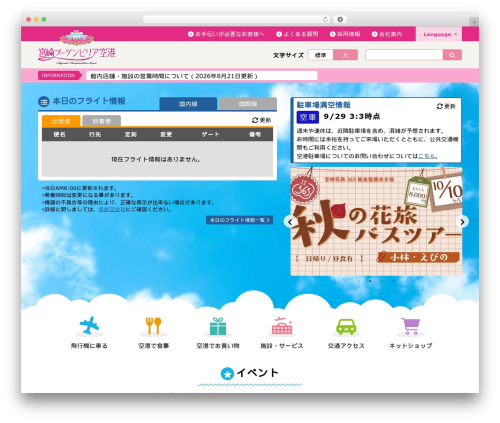
Task: Click the 定刻 column header
Action: [131, 134]
